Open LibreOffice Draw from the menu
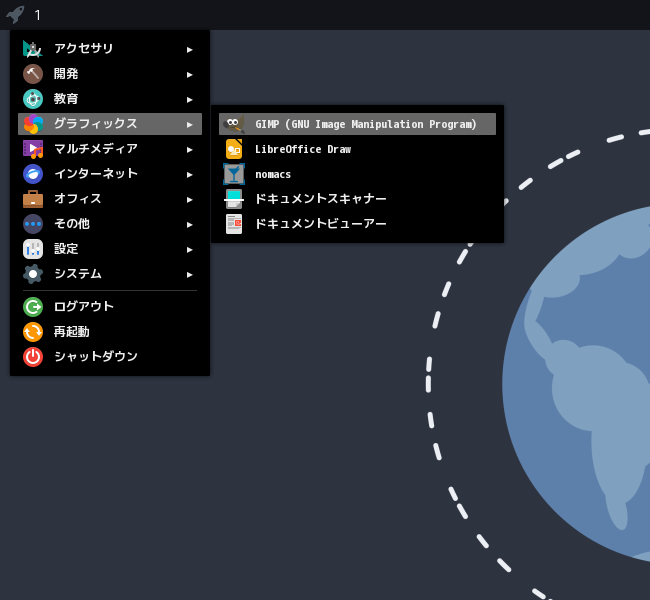 [357, 149]
